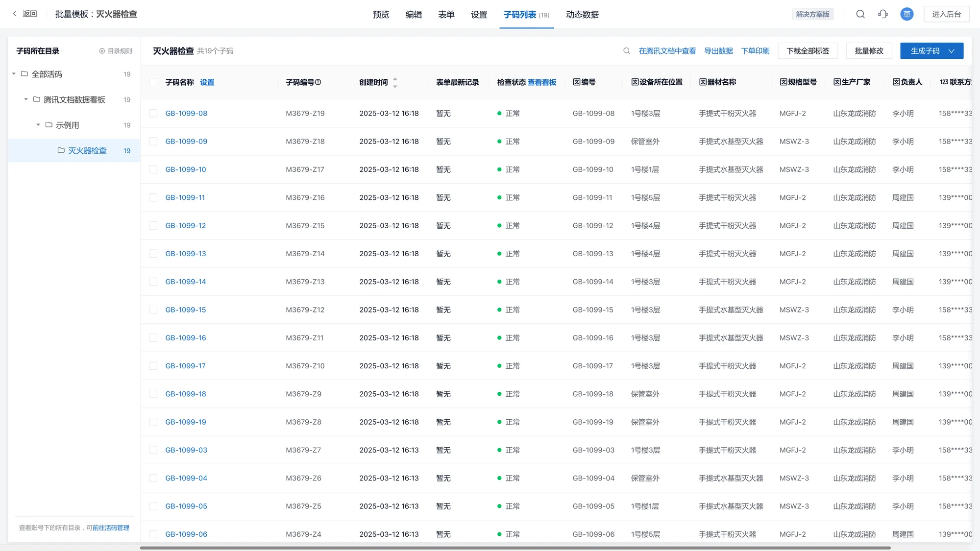This screenshot has height=551, width=980.
Task: Click 手提式水基型灭火器 in row GB-1099-15
Action: pos(731,310)
